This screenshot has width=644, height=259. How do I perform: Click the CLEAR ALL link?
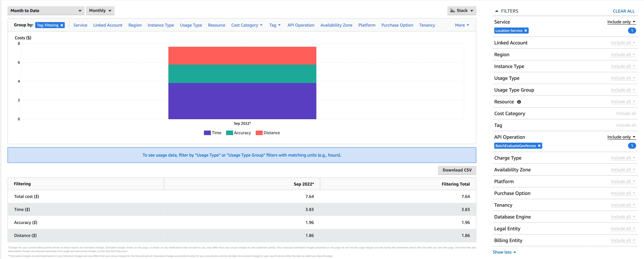click(x=623, y=11)
